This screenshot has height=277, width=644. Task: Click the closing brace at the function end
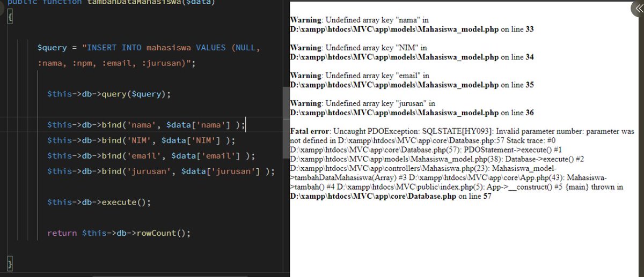tap(10, 264)
